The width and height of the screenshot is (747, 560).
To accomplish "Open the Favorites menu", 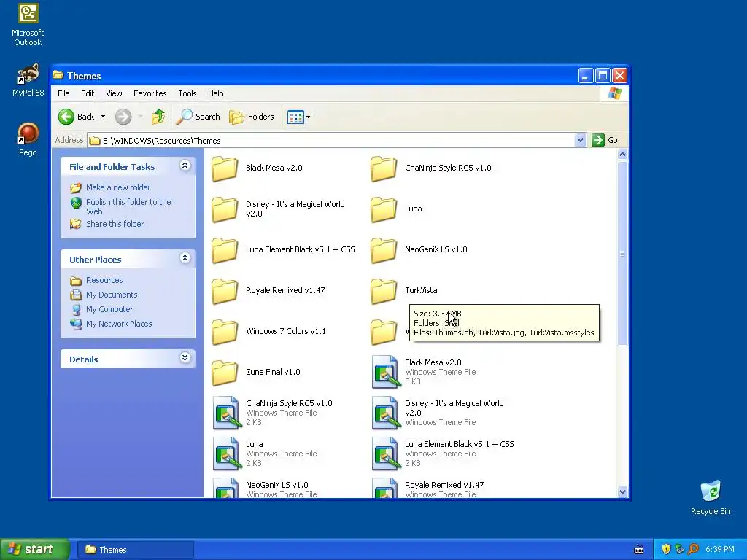I will click(150, 93).
